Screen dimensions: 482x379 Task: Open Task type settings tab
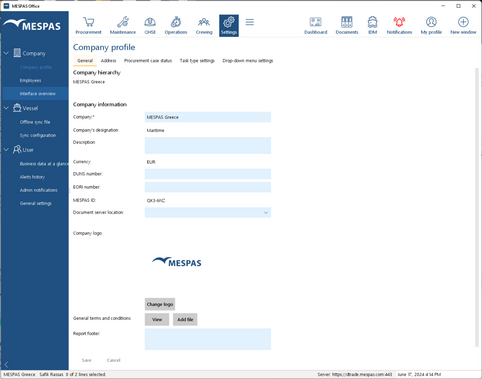(197, 61)
